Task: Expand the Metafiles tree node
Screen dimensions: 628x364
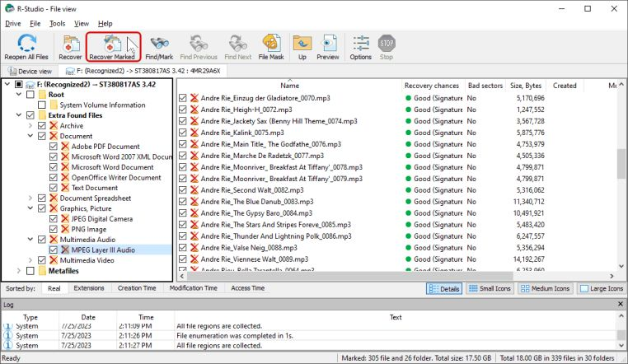Action: pyautogui.click(x=19, y=271)
